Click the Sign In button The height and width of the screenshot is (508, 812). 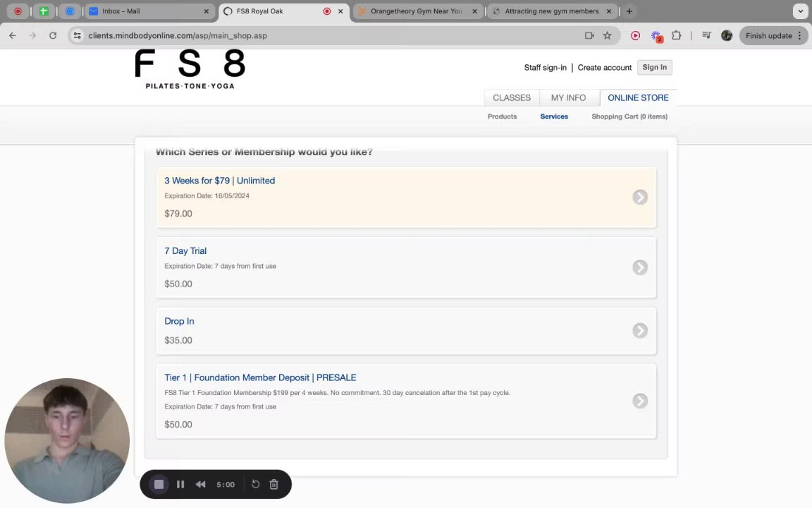[655, 68]
